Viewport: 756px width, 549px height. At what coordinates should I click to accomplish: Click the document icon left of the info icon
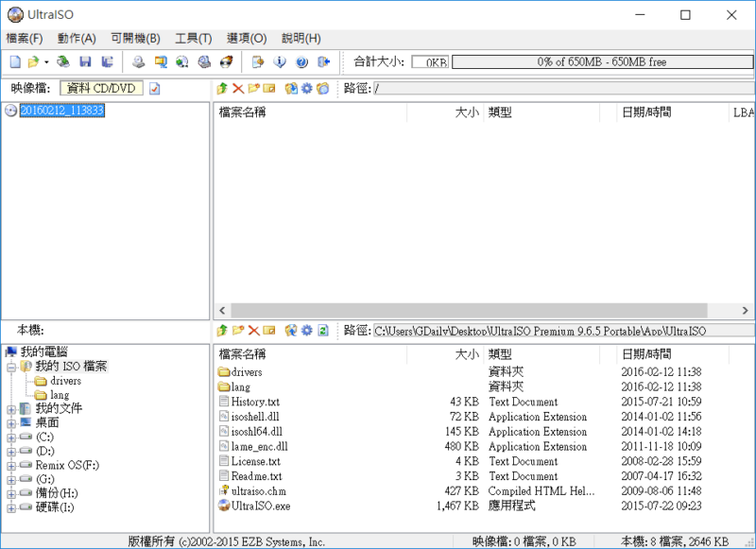coord(258,61)
